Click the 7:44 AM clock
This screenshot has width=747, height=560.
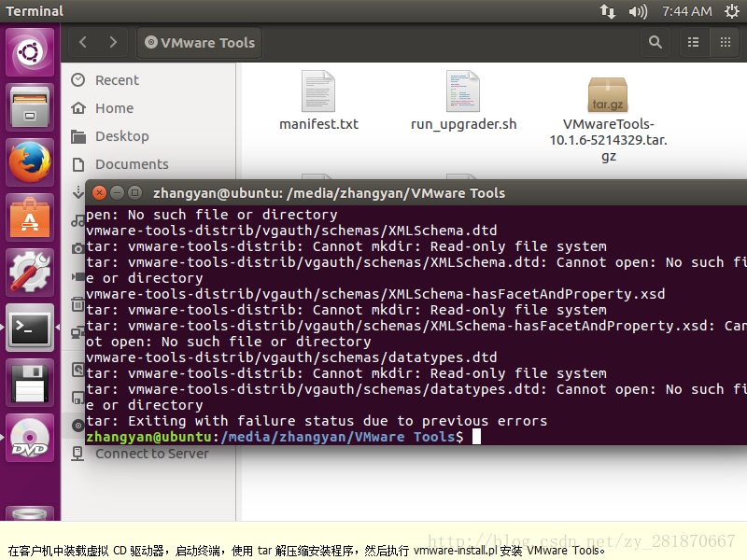tap(687, 11)
